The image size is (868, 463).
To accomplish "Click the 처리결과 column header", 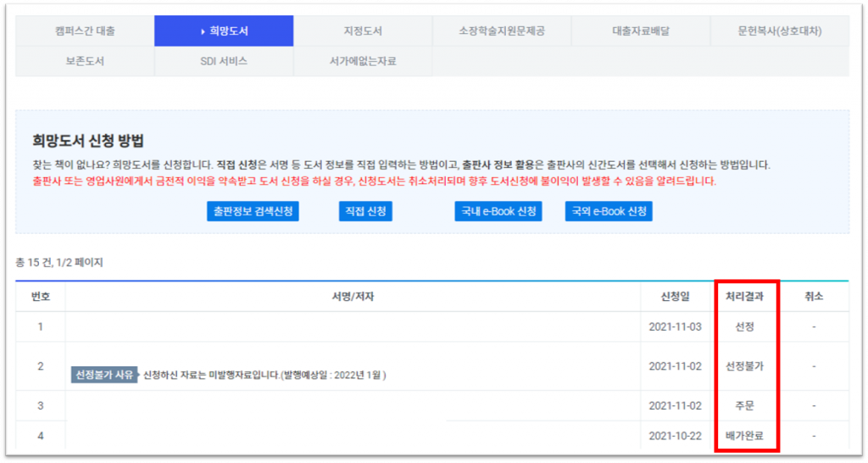I will pos(745,296).
